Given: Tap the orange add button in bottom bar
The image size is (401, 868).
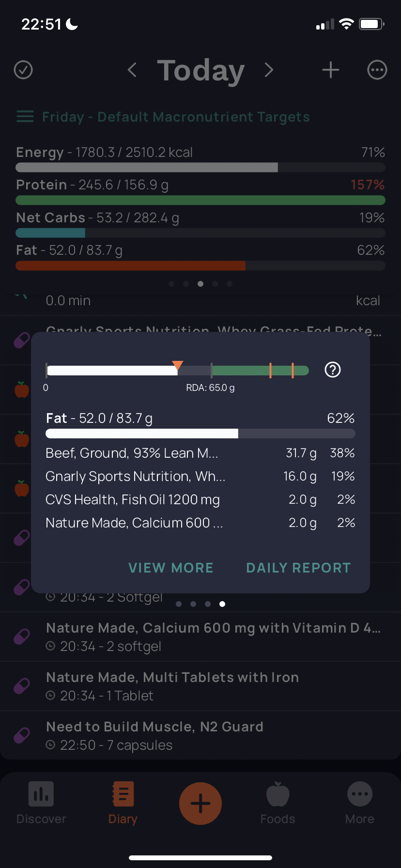Looking at the screenshot, I should click(x=200, y=804).
